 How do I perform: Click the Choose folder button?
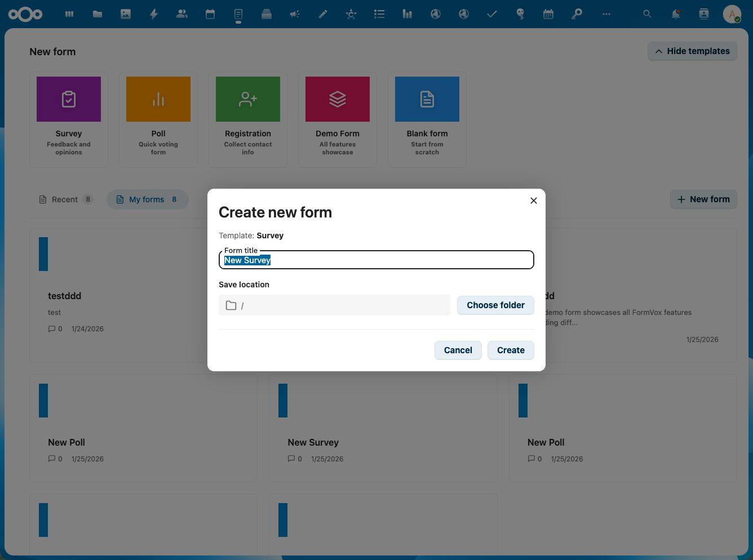click(x=495, y=305)
